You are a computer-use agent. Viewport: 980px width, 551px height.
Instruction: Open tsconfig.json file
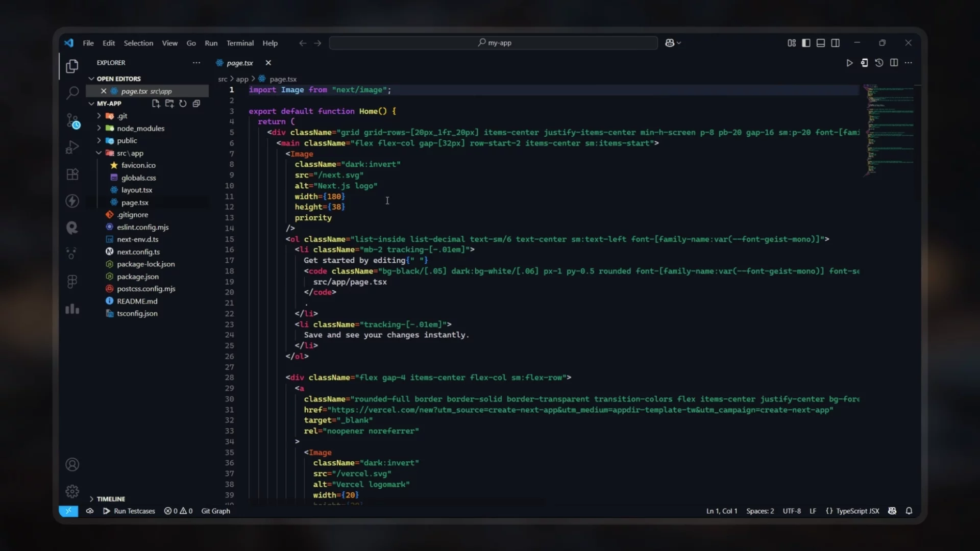tap(137, 313)
